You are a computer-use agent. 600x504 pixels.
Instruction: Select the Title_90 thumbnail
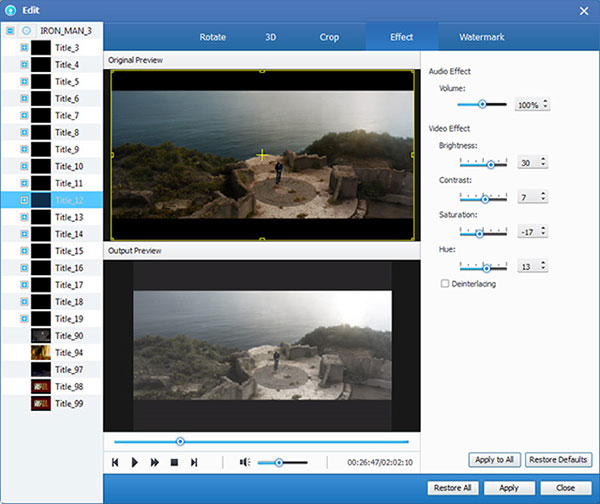click(x=41, y=336)
